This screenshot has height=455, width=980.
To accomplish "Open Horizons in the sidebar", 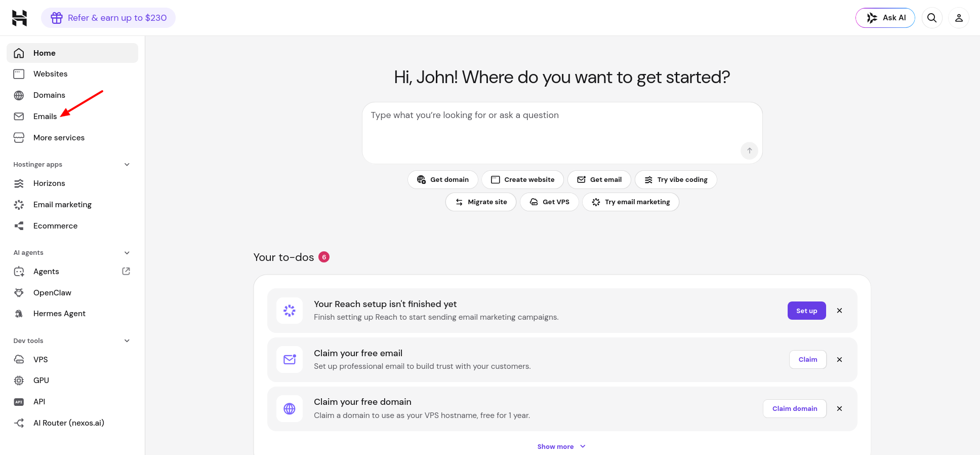I will click(x=72, y=183).
